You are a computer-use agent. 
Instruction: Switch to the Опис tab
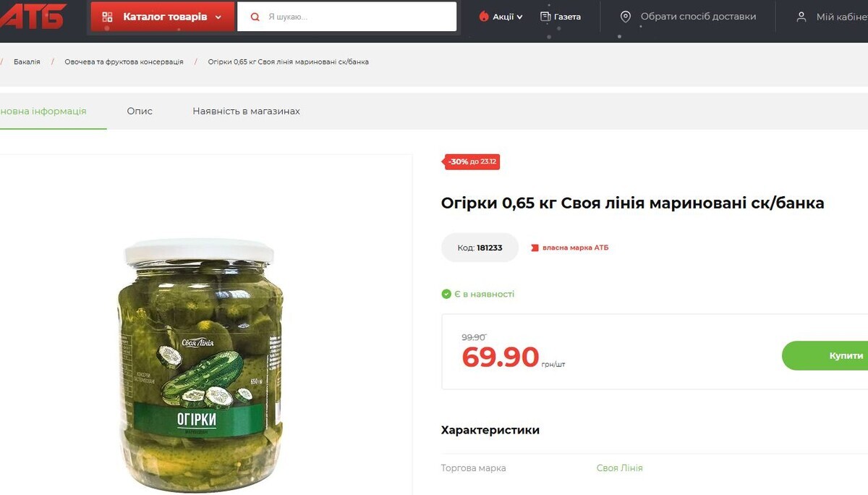pyautogui.click(x=140, y=111)
